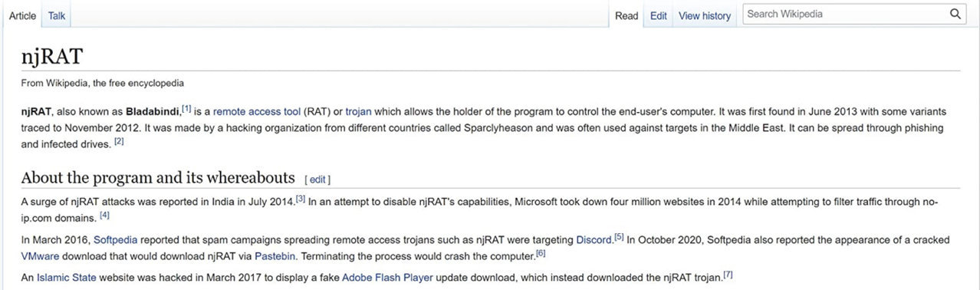Open the View history tab
Image resolution: width=980 pixels, height=290 pixels.
point(705,15)
